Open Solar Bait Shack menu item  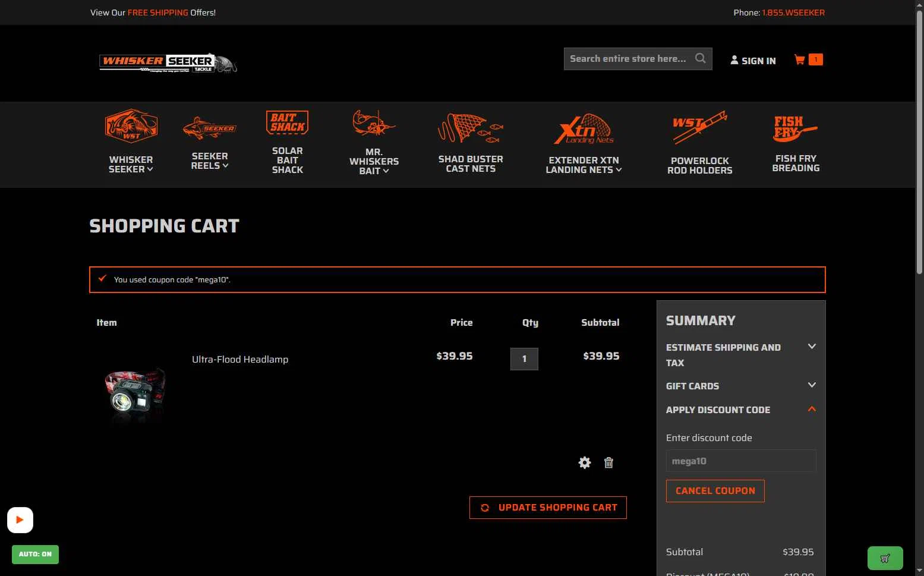pyautogui.click(x=288, y=160)
